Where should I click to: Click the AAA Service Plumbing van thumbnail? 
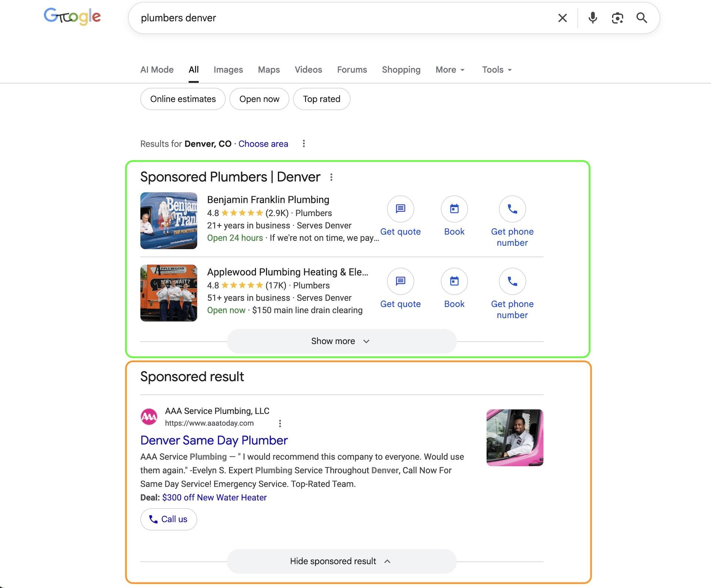point(514,438)
